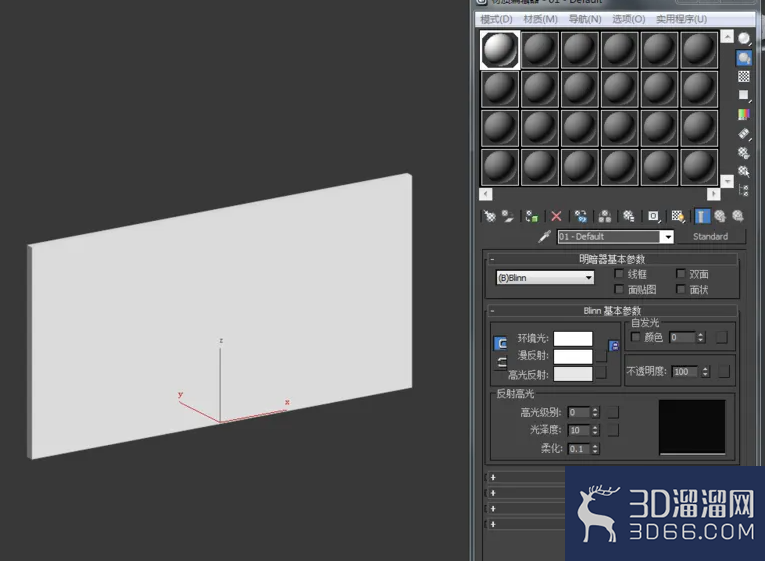765x561 pixels.
Task: Expand the fourth collapsed plus rollout
Action: [493, 524]
